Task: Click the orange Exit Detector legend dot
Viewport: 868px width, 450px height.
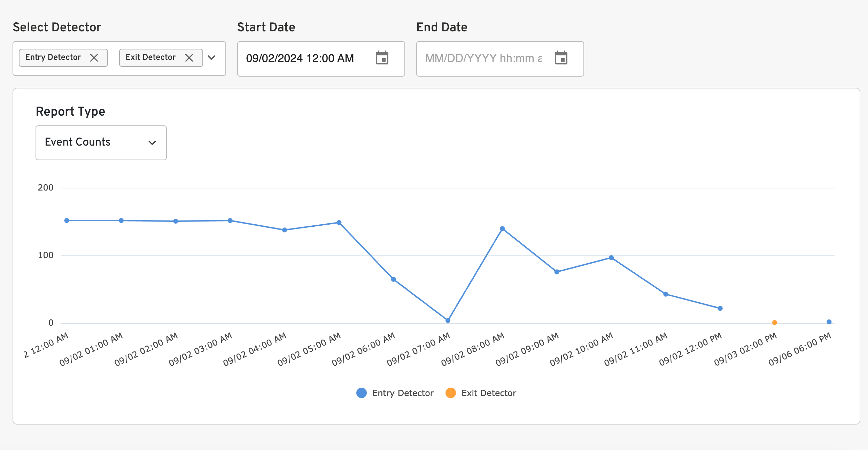Action: coord(451,393)
